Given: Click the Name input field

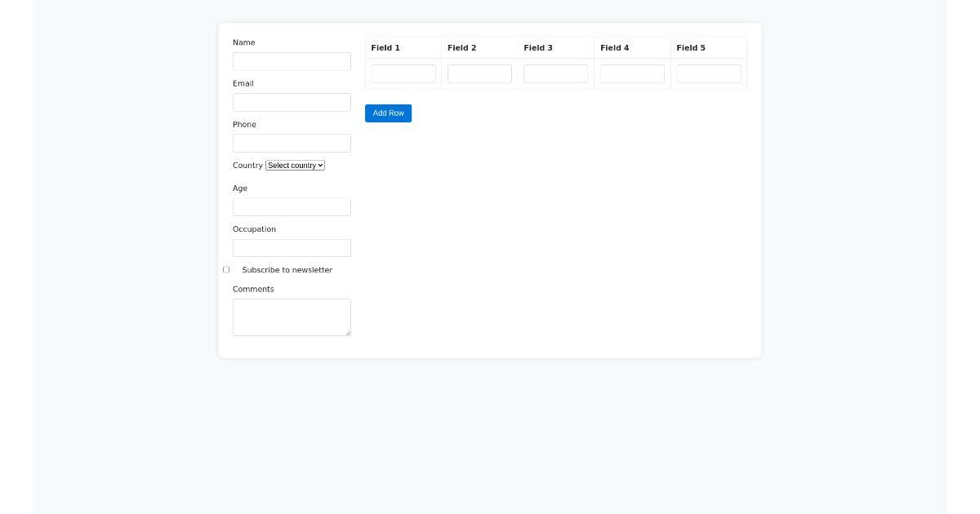Looking at the screenshot, I should tap(292, 62).
